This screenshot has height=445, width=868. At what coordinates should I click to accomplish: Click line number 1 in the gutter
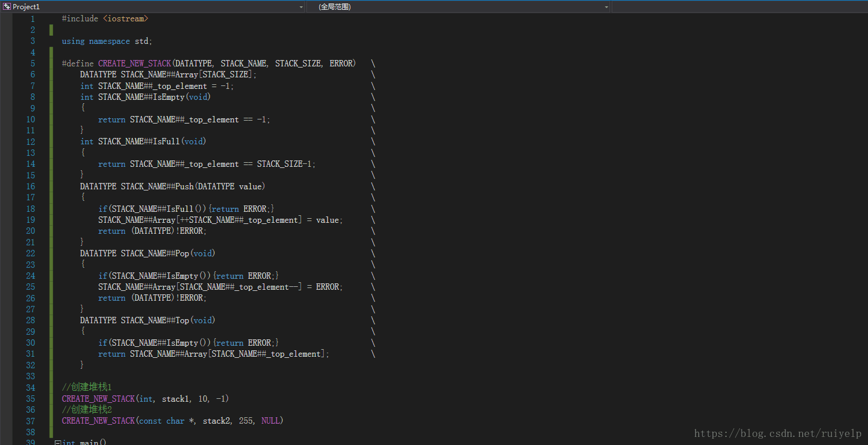point(32,19)
